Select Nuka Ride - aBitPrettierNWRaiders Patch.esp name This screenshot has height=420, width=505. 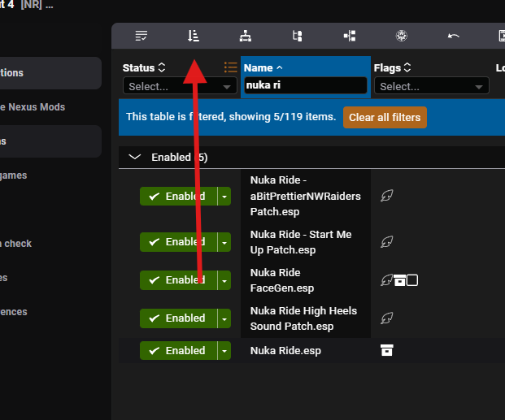pyautogui.click(x=305, y=196)
